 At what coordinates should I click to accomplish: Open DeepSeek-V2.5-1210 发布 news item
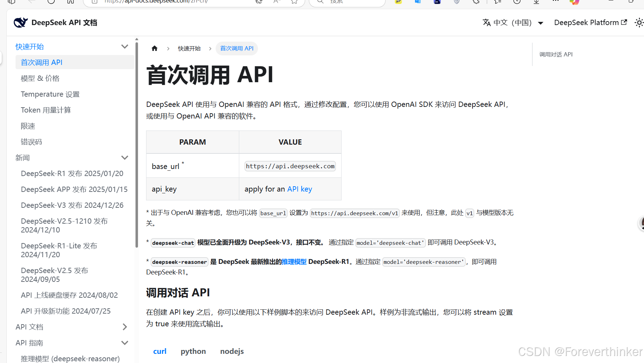(x=64, y=225)
